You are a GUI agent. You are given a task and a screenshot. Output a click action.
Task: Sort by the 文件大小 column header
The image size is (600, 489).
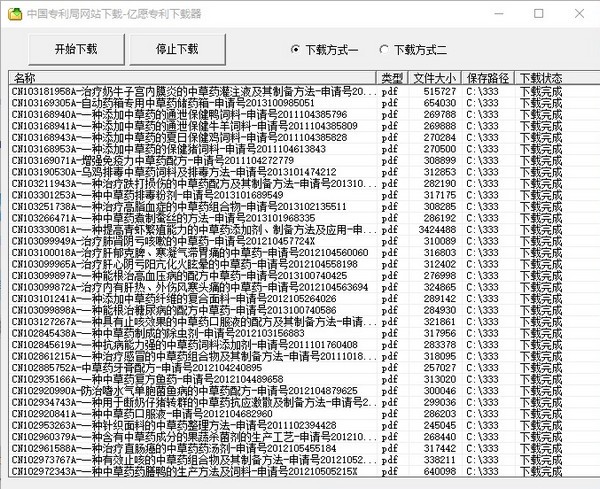[x=435, y=78]
